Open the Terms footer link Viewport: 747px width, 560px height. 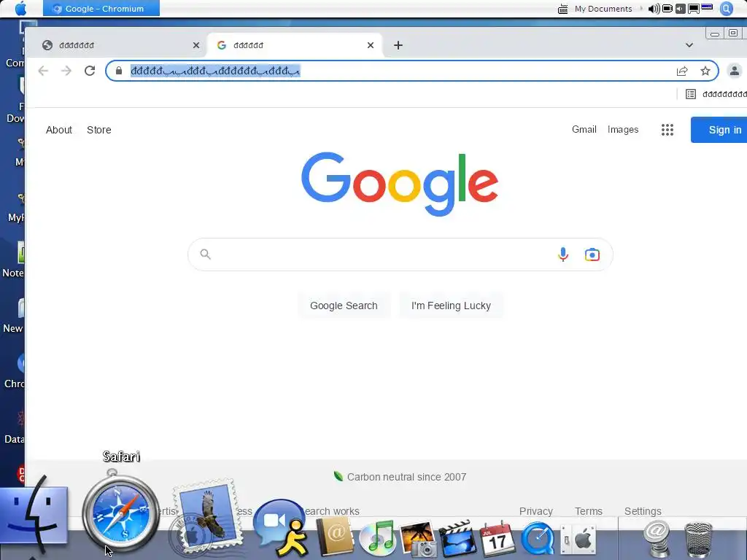(589, 511)
